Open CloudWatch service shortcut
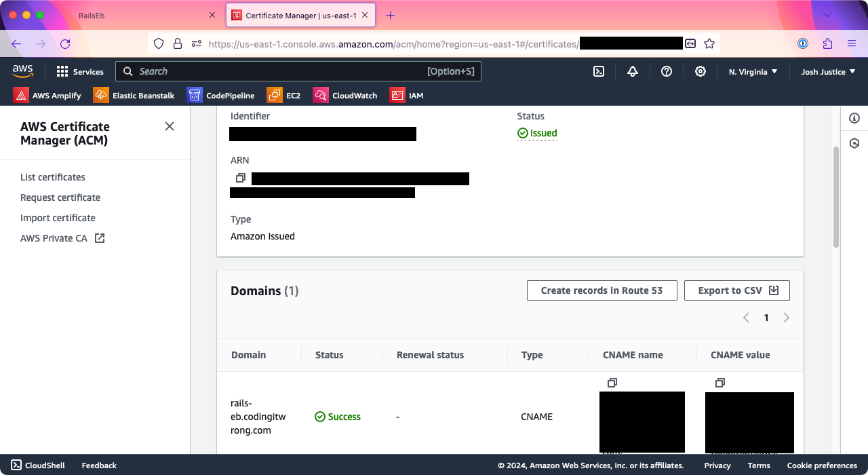The image size is (868, 475). click(x=345, y=95)
